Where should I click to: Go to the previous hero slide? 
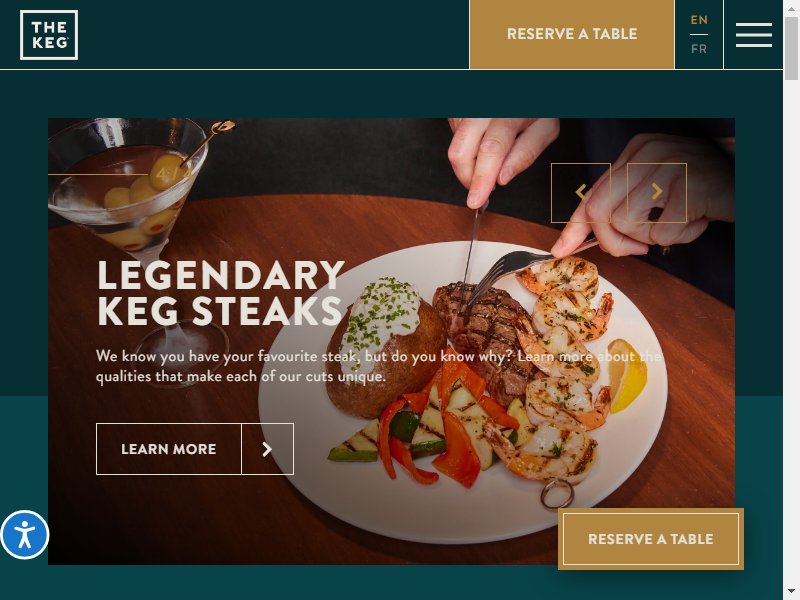click(581, 193)
